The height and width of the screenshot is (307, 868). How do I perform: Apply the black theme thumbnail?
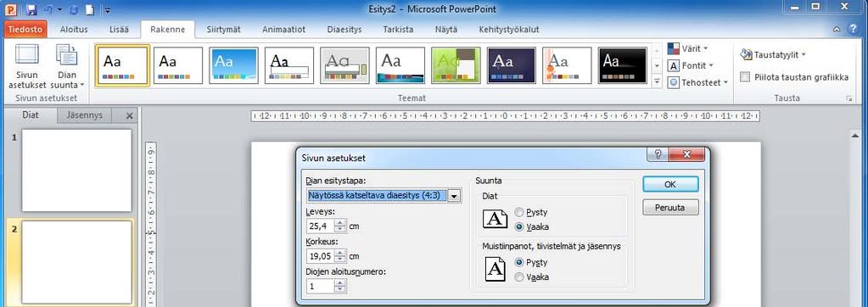click(x=622, y=65)
